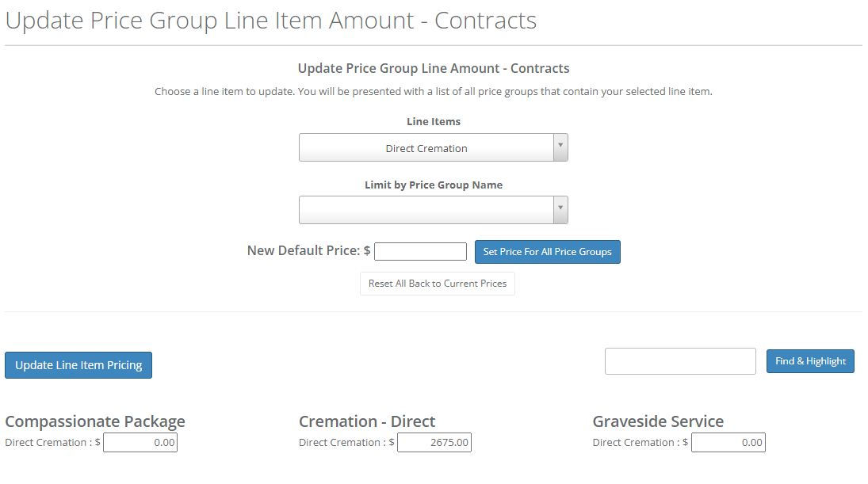Click the Update Line Item Pricing button
The width and height of the screenshot is (868, 484).
pos(78,365)
